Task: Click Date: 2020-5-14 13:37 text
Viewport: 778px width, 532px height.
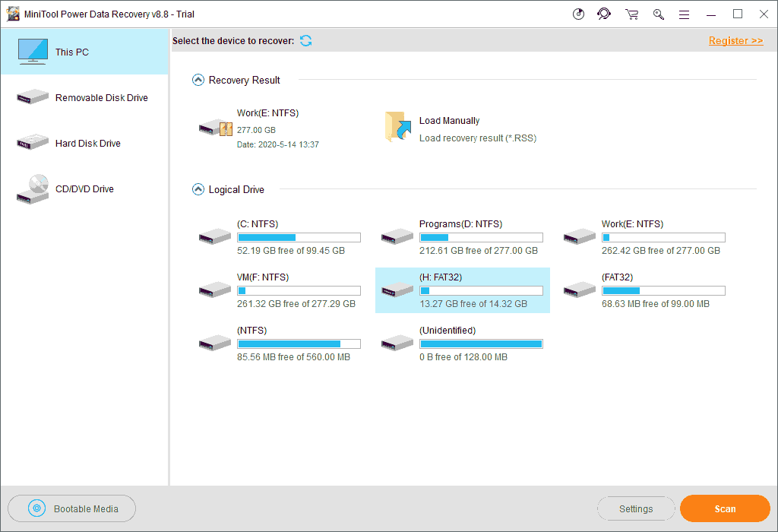Action: coord(278,144)
